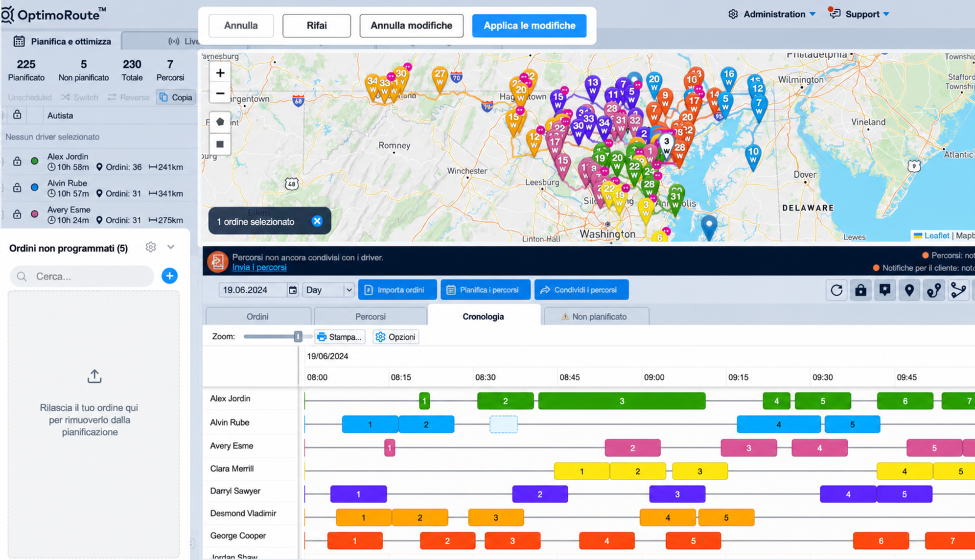Click the starred message icon in toolbar
This screenshot has width=975, height=560.
[885, 290]
